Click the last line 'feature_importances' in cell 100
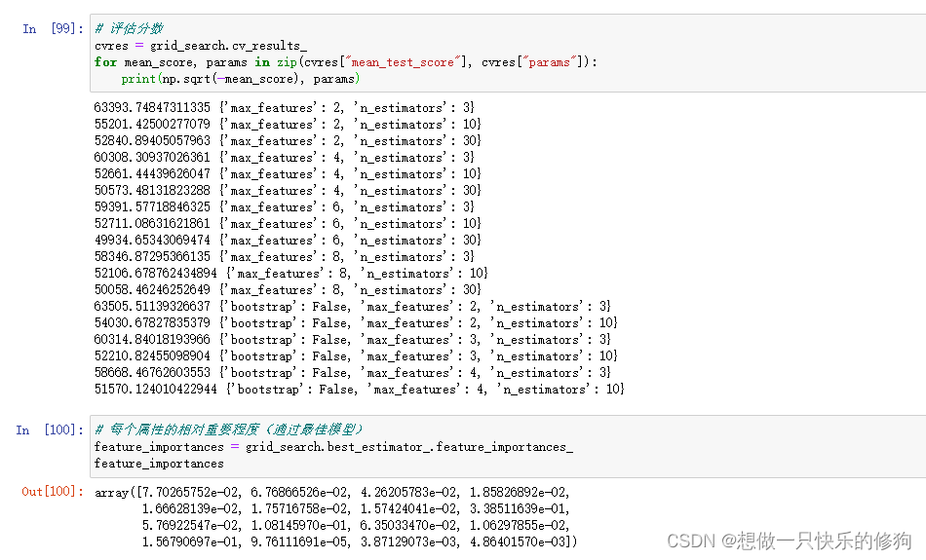 click(x=159, y=464)
